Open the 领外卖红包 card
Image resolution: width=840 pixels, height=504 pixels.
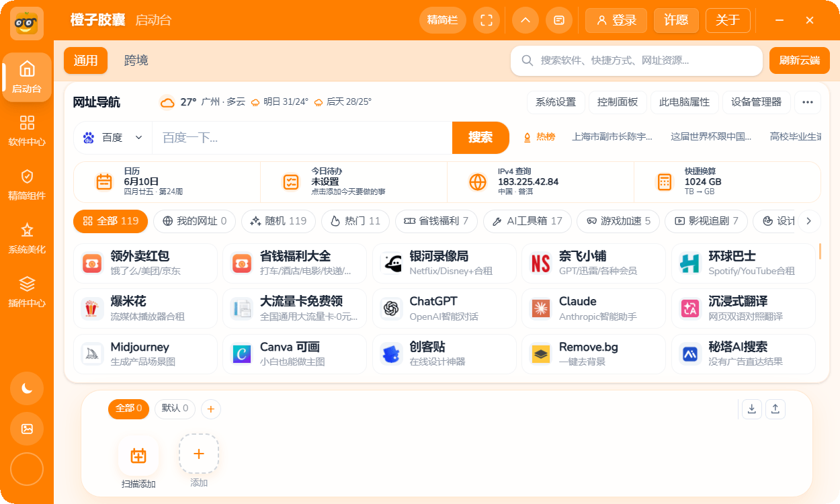[x=145, y=263]
